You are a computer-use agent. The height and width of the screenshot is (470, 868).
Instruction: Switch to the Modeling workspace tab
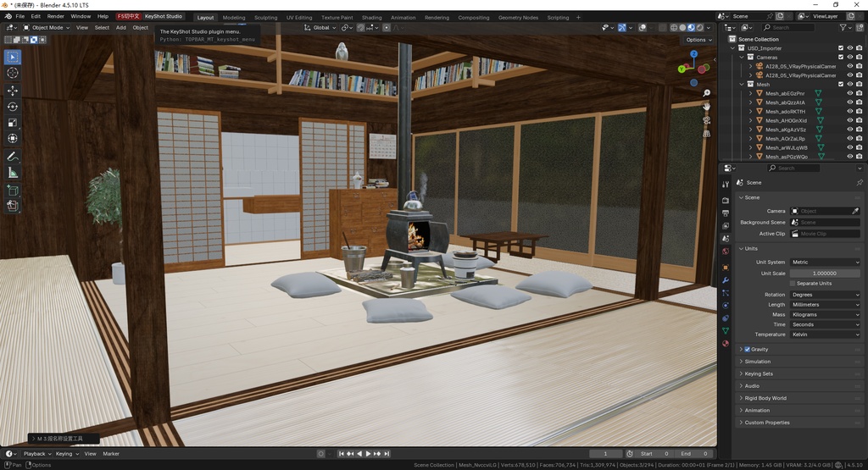(234, 18)
